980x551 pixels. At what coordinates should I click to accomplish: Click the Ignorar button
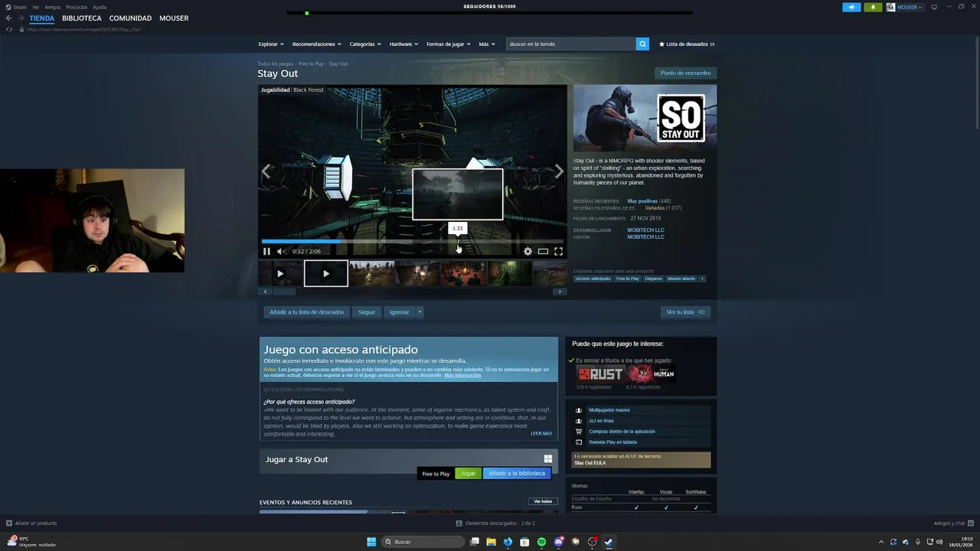[x=399, y=311]
